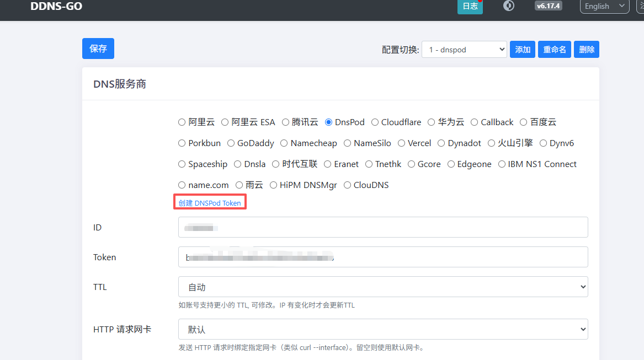Open the v6.17.4 version badge
The width and height of the screenshot is (644, 360).
tap(549, 6)
